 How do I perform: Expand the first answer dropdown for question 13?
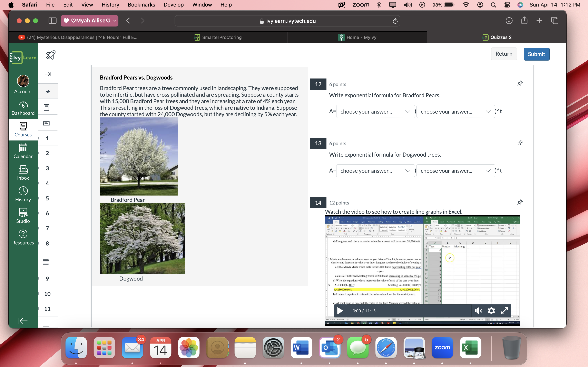pyautogui.click(x=374, y=171)
